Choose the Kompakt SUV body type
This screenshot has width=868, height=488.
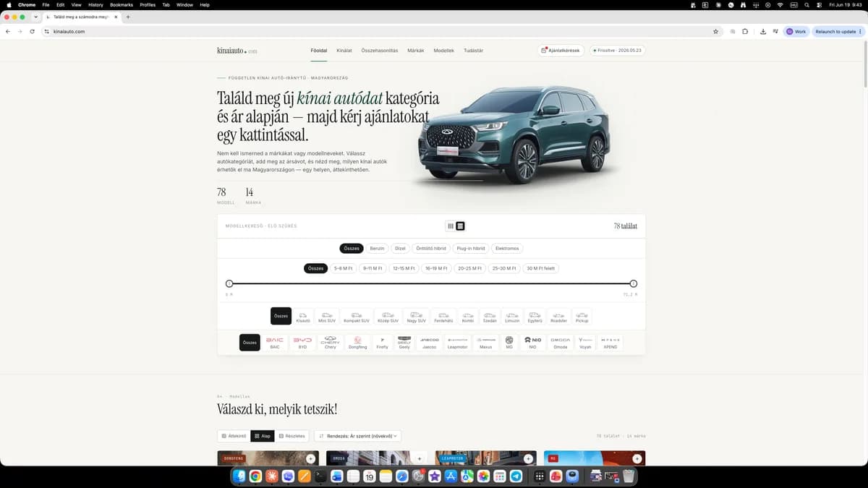click(x=356, y=316)
